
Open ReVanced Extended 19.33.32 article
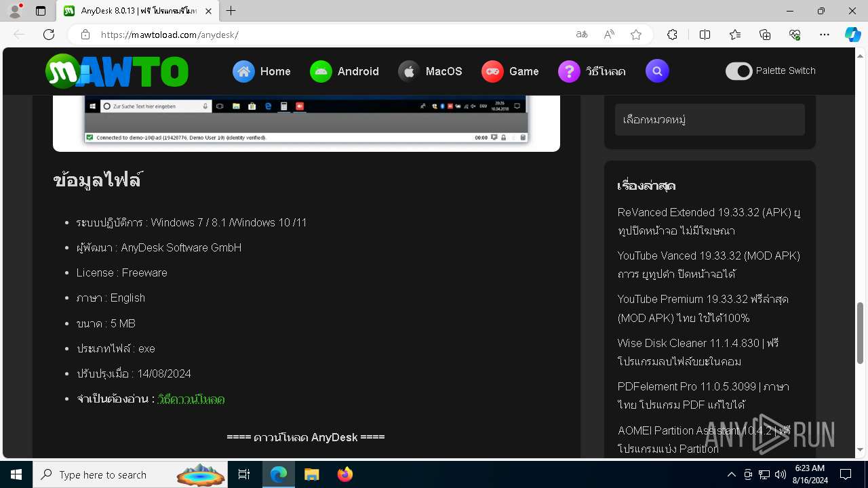tap(709, 222)
